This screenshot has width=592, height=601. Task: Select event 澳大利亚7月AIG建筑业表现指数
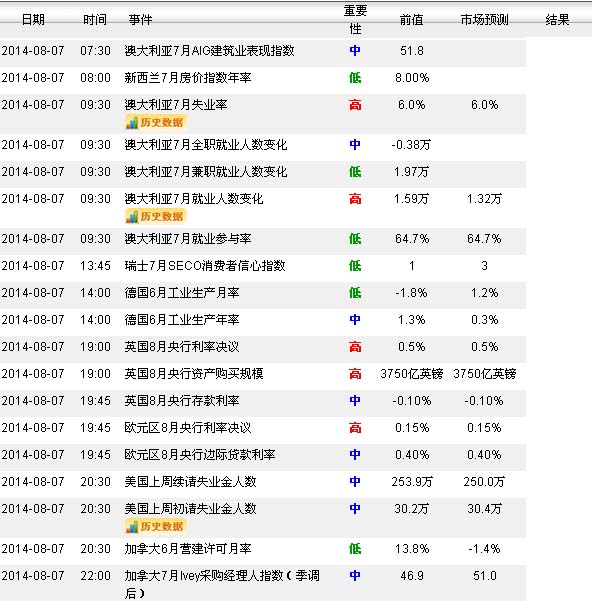click(x=209, y=51)
